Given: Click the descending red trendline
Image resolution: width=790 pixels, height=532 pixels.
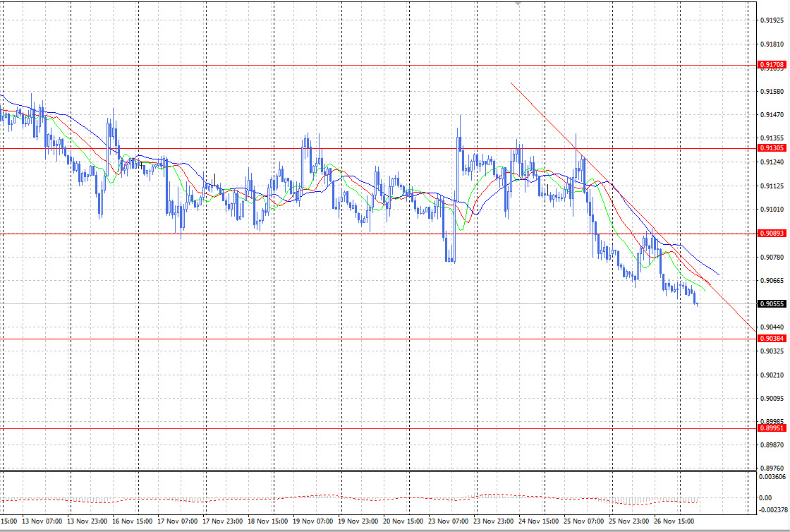Looking at the screenshot, I should click(x=634, y=207).
